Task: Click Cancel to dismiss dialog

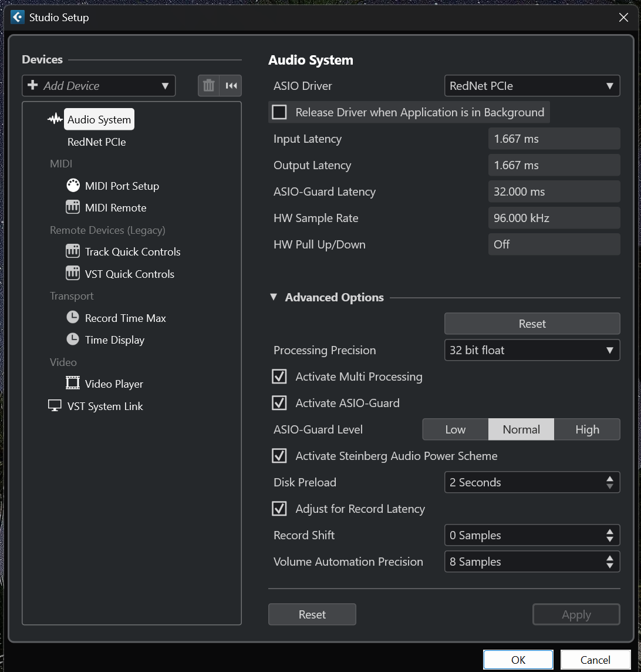Action: tap(595, 660)
